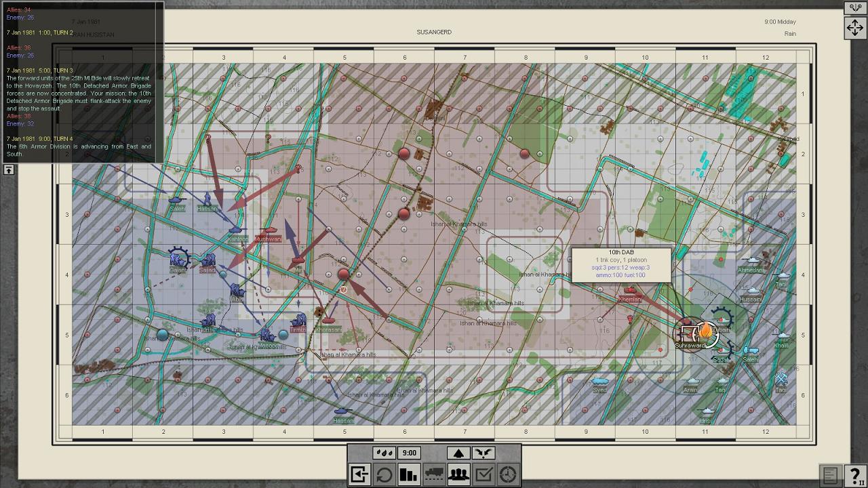Select the Tirmizi infantry unit

pyautogui.click(x=298, y=320)
